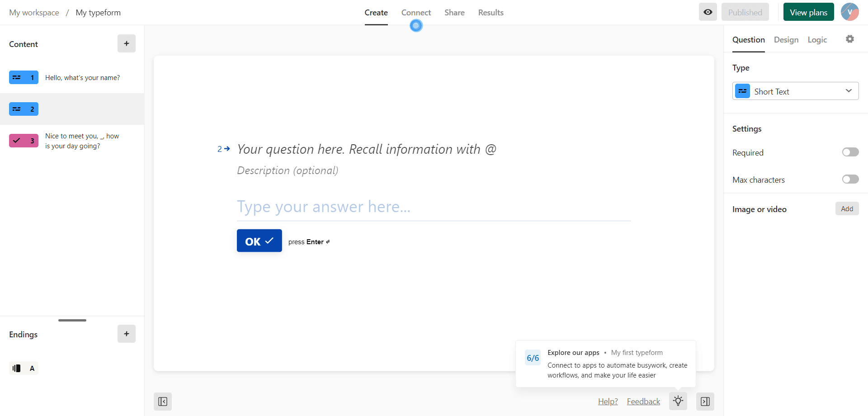The height and width of the screenshot is (416, 868).
Task: Click the pulsing Connect hint dot
Action: tap(416, 26)
